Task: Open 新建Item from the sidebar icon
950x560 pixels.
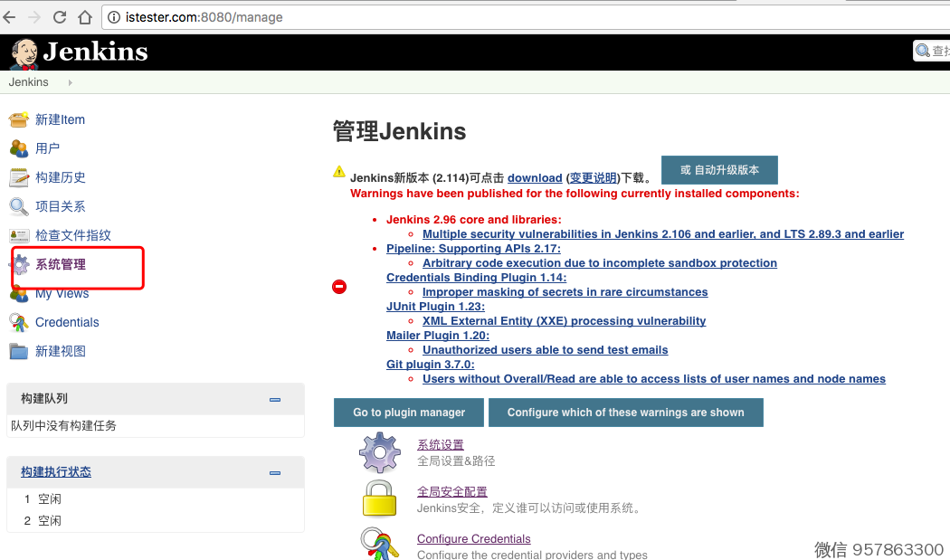Action: [19, 119]
